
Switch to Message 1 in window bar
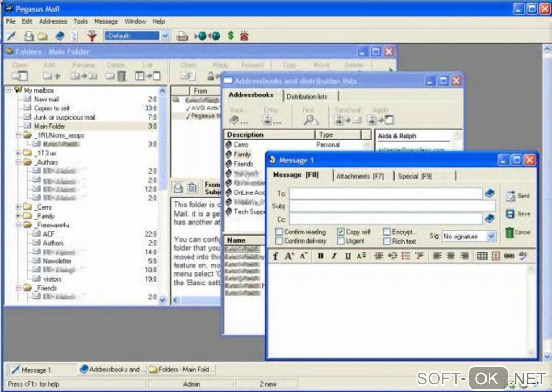42,370
